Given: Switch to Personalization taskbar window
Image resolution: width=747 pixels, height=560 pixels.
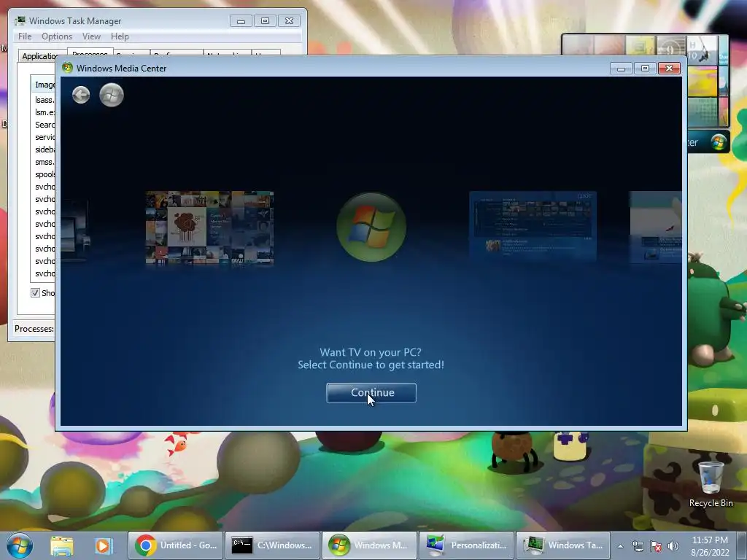Looking at the screenshot, I should click(466, 545).
